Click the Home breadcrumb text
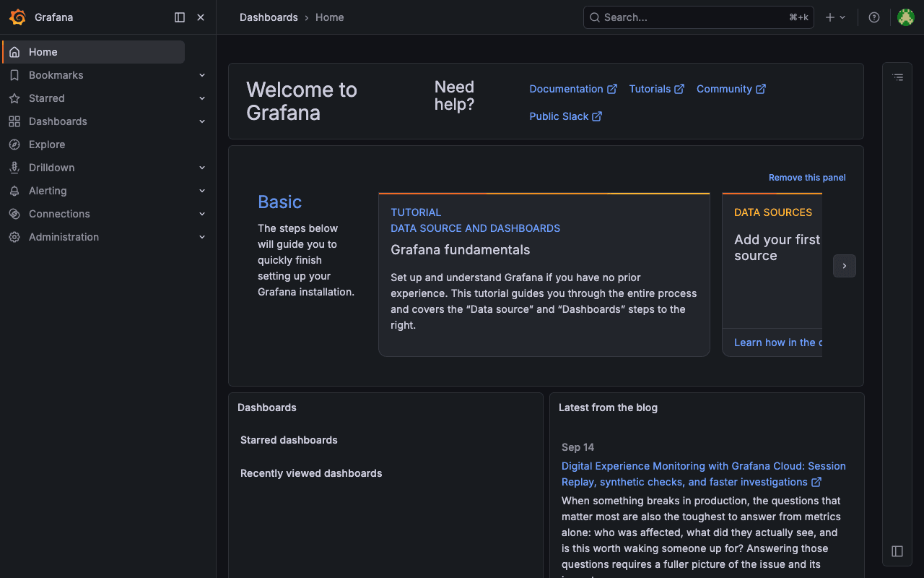The image size is (924, 578). coord(329,17)
